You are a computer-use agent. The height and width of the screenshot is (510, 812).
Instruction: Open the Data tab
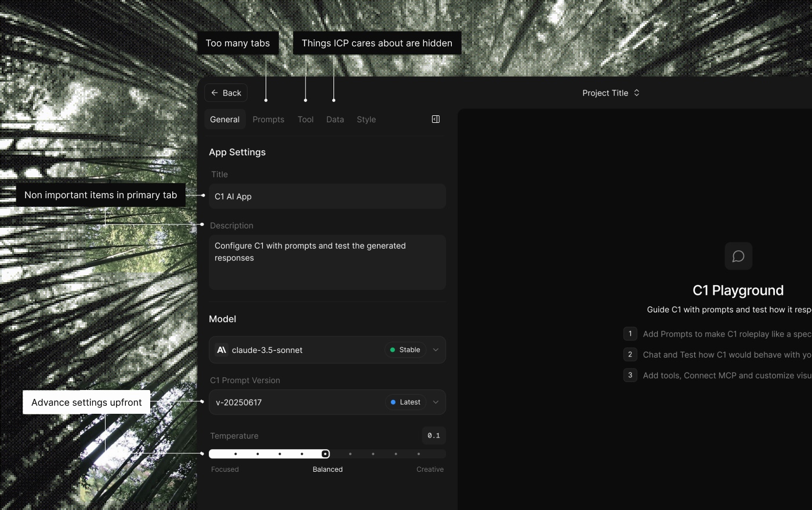click(x=335, y=119)
